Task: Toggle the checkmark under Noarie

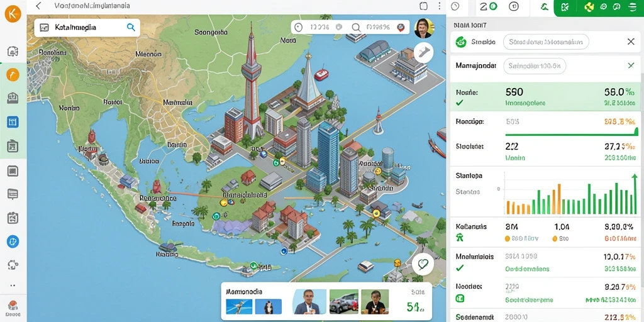Action: tap(460, 103)
